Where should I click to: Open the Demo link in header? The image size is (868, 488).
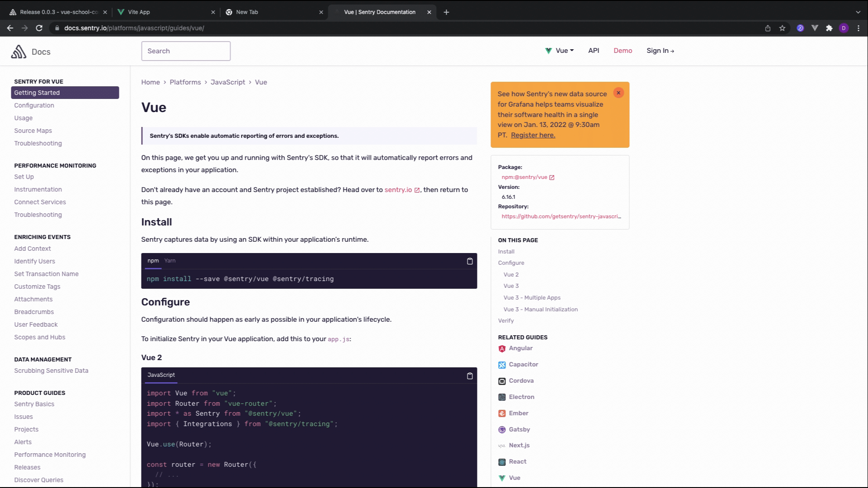[x=623, y=51]
